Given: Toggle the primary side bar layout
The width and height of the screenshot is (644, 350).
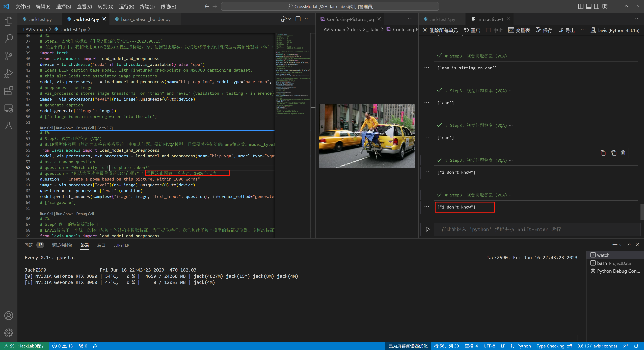Looking at the screenshot, I should click(580, 7).
